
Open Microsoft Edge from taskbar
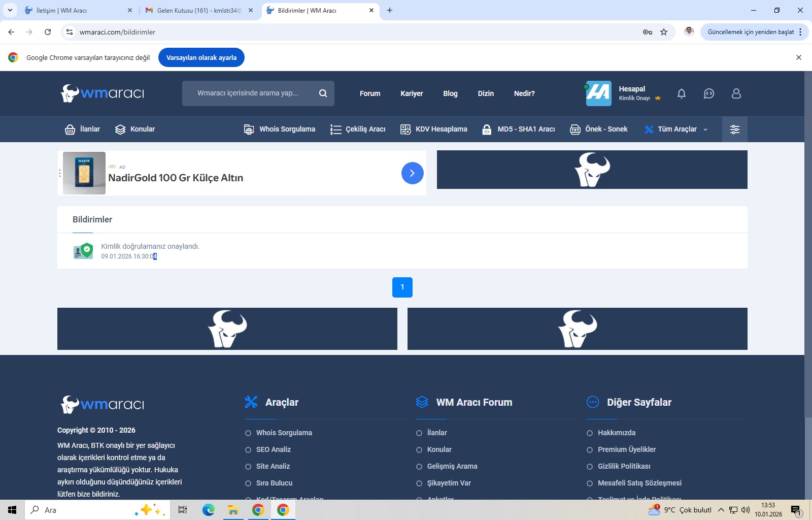pyautogui.click(x=209, y=510)
